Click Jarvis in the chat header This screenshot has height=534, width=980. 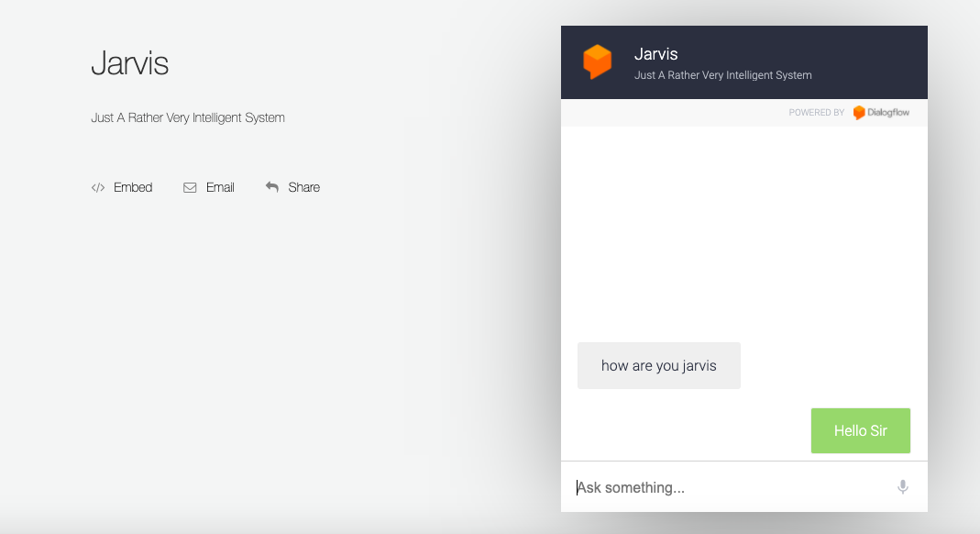656,53
